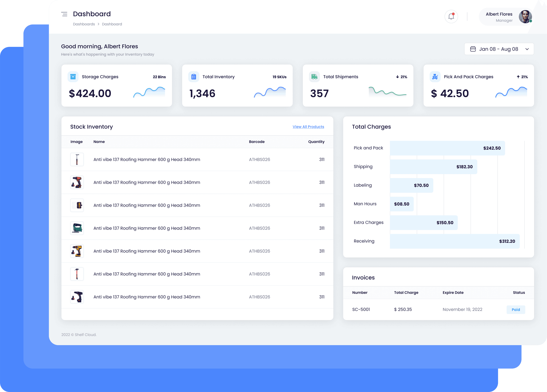This screenshot has width=547, height=392.
Task: Click the Total Shipments decrease arrow indicator
Action: (397, 77)
